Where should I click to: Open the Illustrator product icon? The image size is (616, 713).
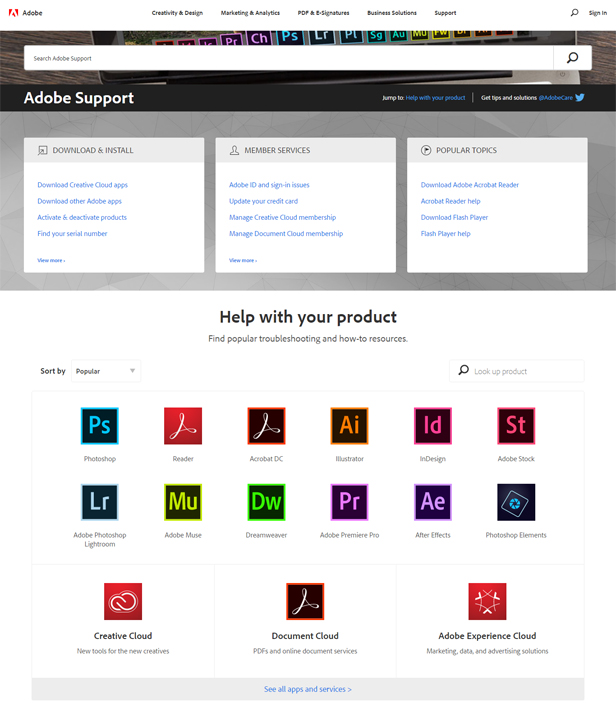[350, 426]
